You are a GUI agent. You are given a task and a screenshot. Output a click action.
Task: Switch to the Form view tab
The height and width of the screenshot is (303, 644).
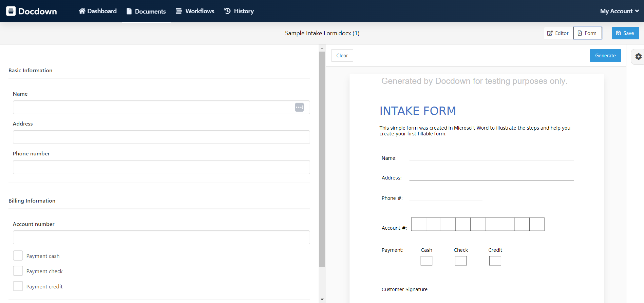pyautogui.click(x=587, y=33)
